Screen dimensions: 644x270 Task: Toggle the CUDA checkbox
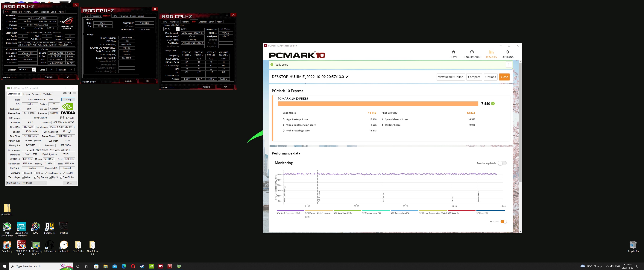(35, 173)
